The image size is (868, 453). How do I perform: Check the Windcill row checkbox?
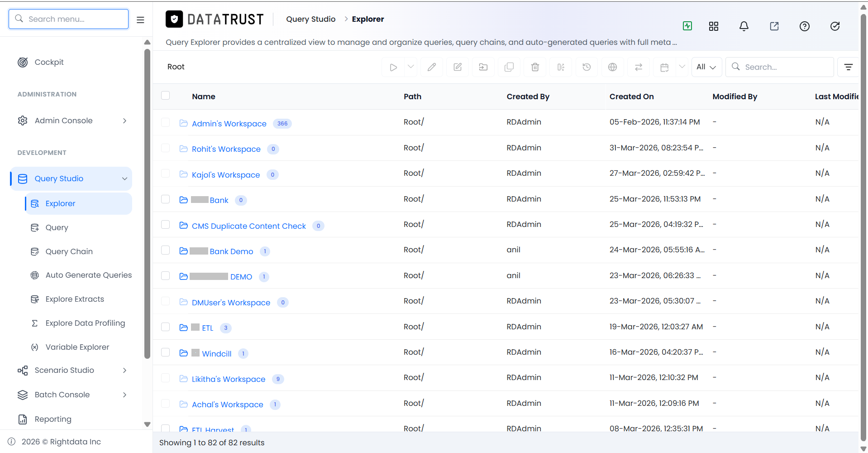point(166,352)
